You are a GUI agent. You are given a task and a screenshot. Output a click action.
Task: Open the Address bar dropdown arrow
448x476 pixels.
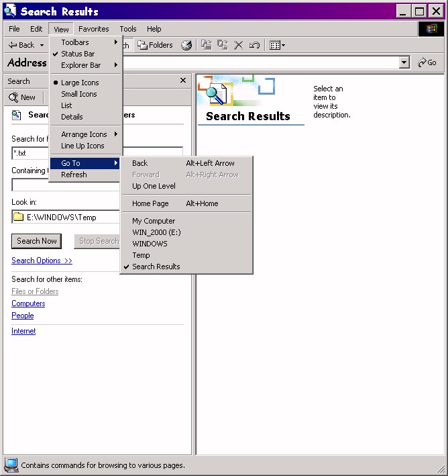[404, 62]
